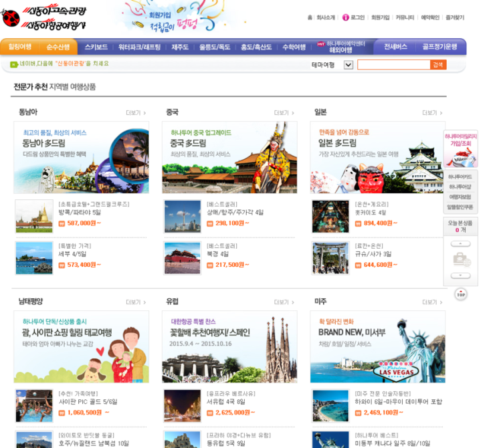497x448 pixels.
Task: Click the price icon next to 587,000원
Action: [62, 223]
